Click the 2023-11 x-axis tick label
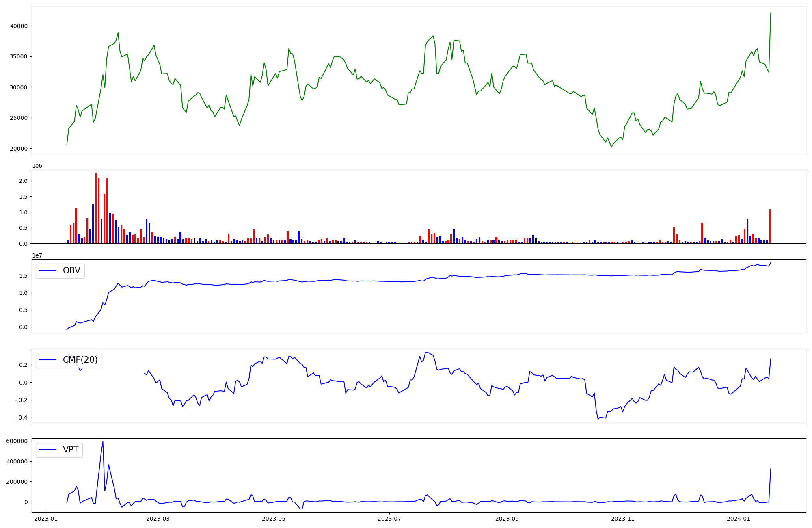 click(623, 519)
